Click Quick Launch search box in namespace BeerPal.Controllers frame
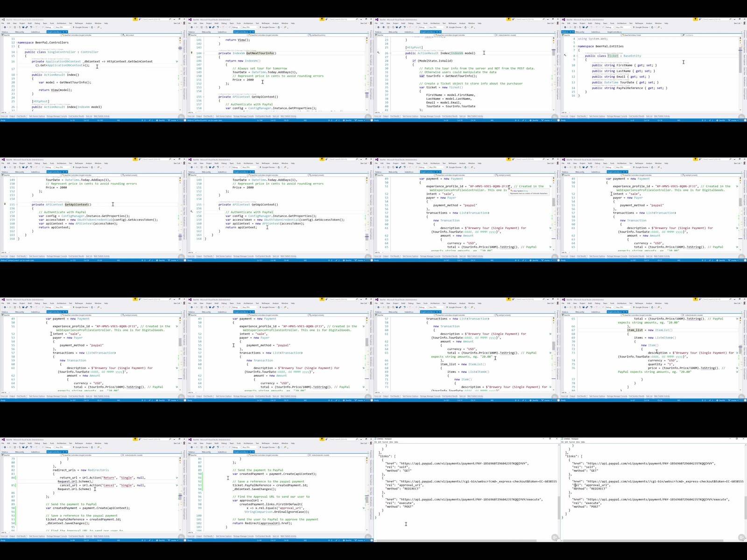Viewport: 747px width, 560px height. tap(157, 19)
